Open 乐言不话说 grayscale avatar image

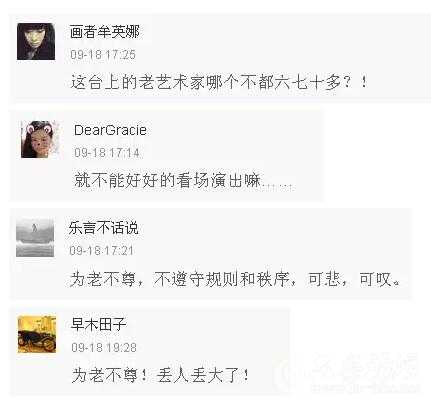tap(35, 238)
